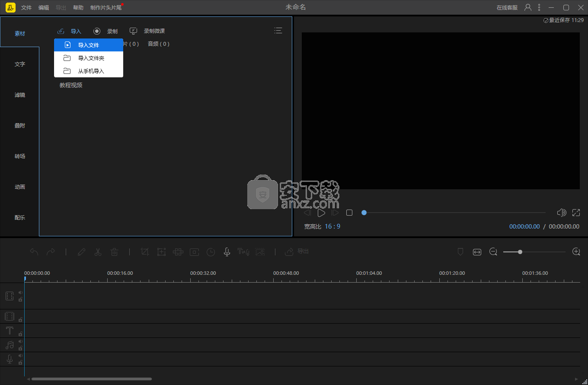The height and width of the screenshot is (385, 588).
Task: Switch to the 动画 tab
Action: coord(20,187)
